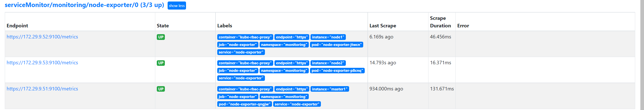Click the UP state badge for node2
The image size is (644, 110).
pos(161,63)
